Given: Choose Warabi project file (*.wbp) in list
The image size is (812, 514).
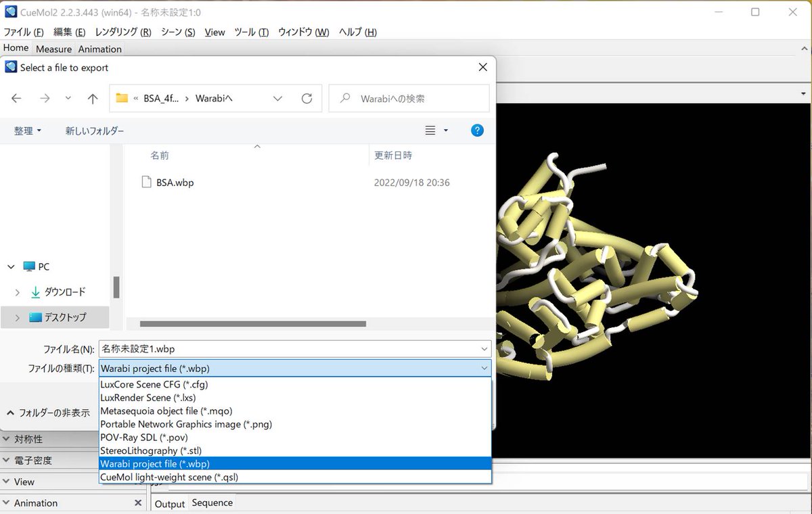Looking at the screenshot, I should [x=295, y=464].
